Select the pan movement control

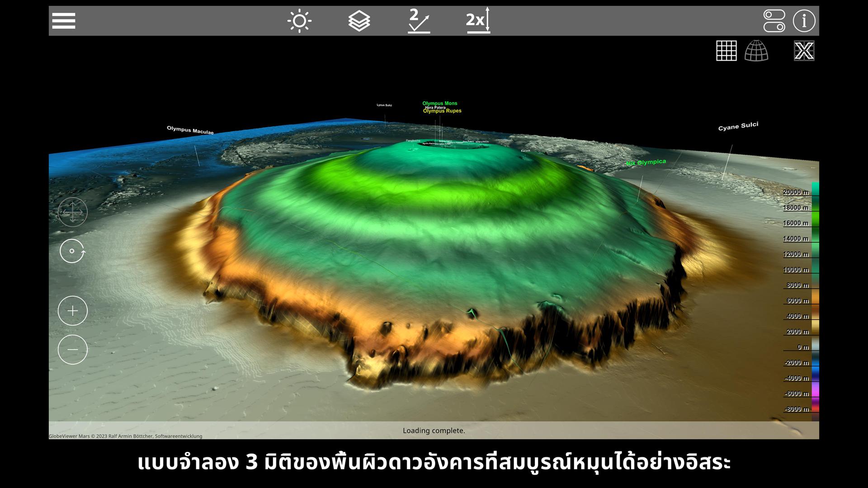click(72, 212)
